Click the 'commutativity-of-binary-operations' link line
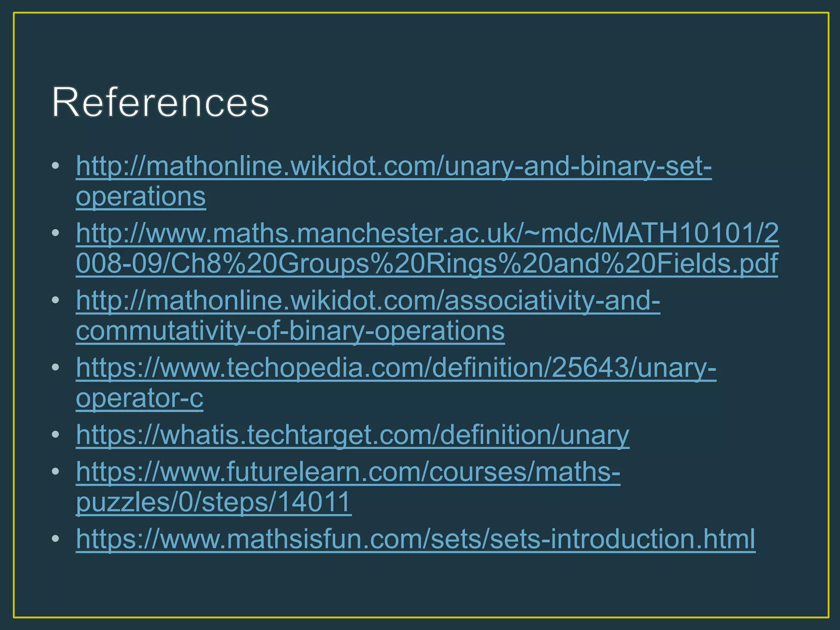Screen dimensions: 840x630 (x=290, y=331)
